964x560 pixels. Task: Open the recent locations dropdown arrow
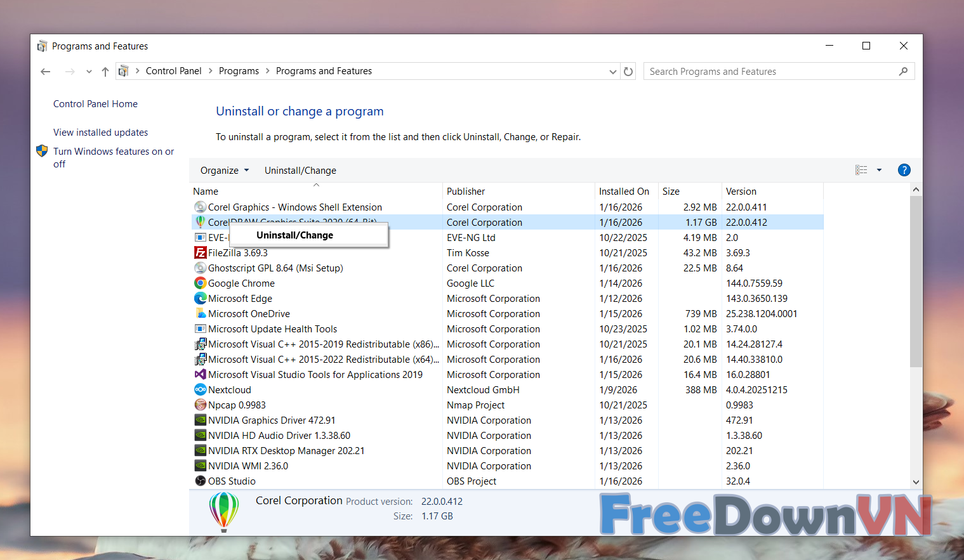89,72
